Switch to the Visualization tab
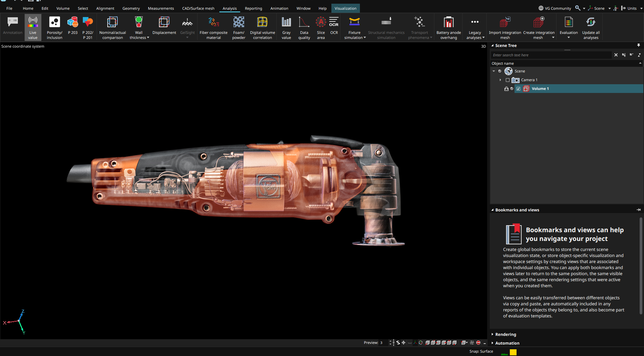644x356 pixels. pyautogui.click(x=345, y=8)
